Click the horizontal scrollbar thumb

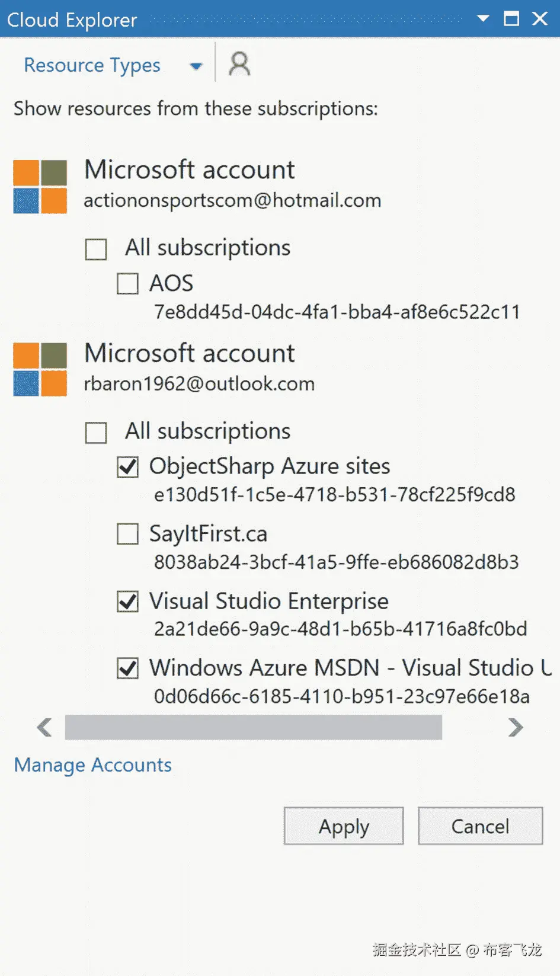click(x=254, y=727)
